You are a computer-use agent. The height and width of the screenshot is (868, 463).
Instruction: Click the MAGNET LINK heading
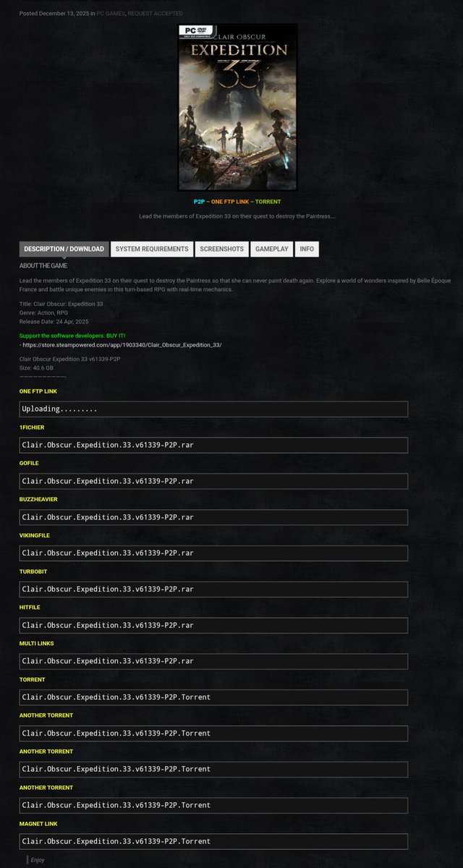tap(38, 823)
